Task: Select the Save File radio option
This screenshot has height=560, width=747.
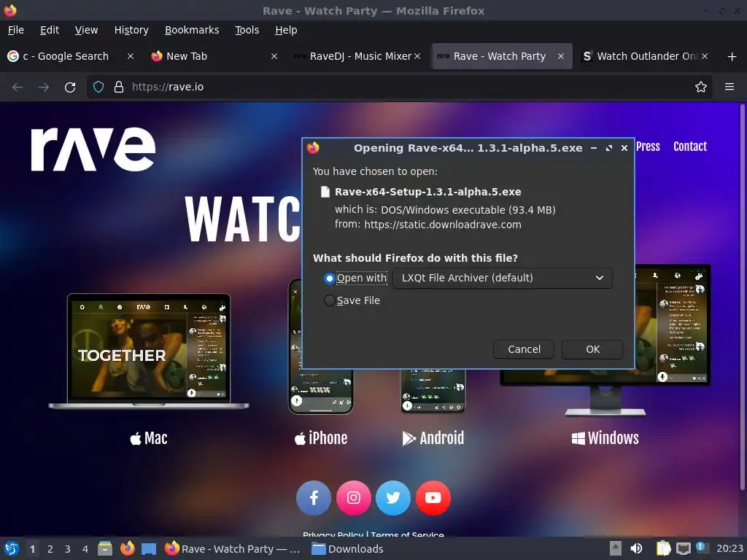Action: [x=329, y=300]
